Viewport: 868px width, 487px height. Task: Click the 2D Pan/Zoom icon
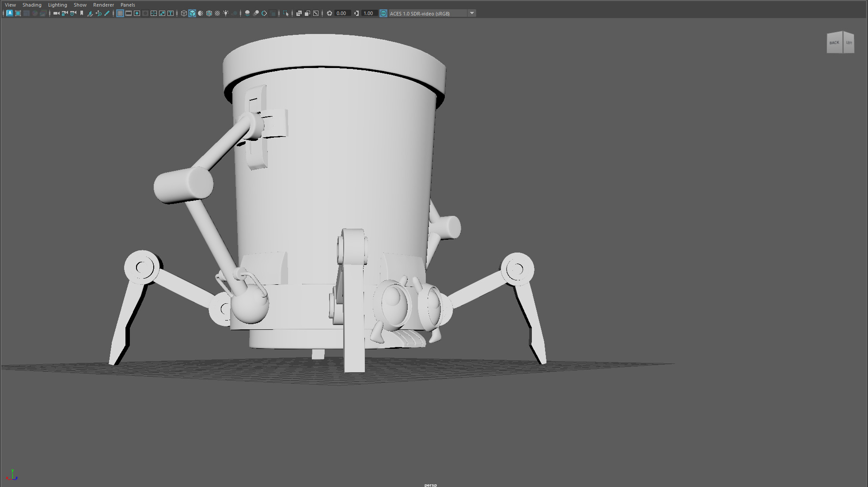[99, 13]
